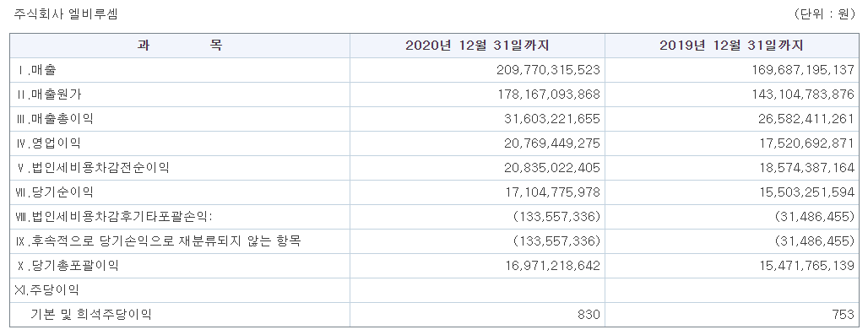Screen dimensions: 868x335
Task: Click the 과 목 column header
Action: 180,46
